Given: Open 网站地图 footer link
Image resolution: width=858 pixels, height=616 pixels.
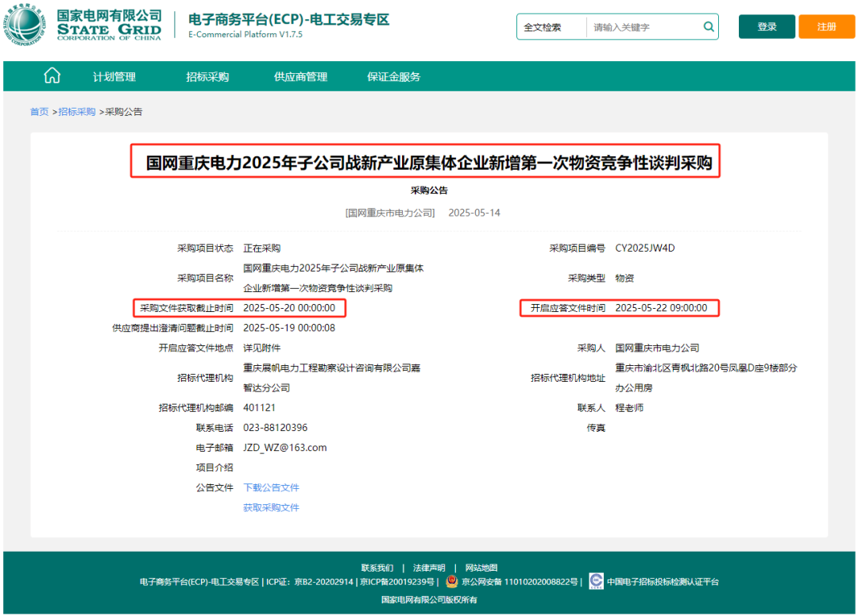Looking at the screenshot, I should click(x=481, y=568).
